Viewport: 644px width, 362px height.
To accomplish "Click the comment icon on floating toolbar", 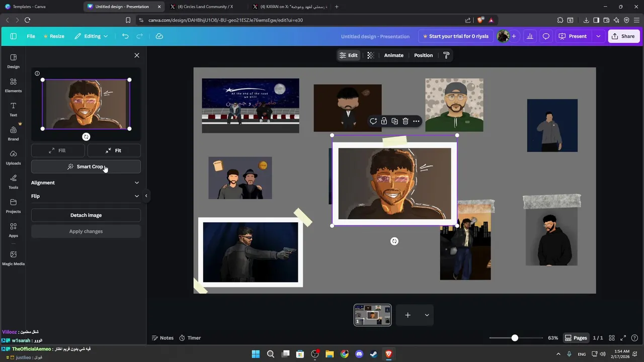I will click(373, 121).
